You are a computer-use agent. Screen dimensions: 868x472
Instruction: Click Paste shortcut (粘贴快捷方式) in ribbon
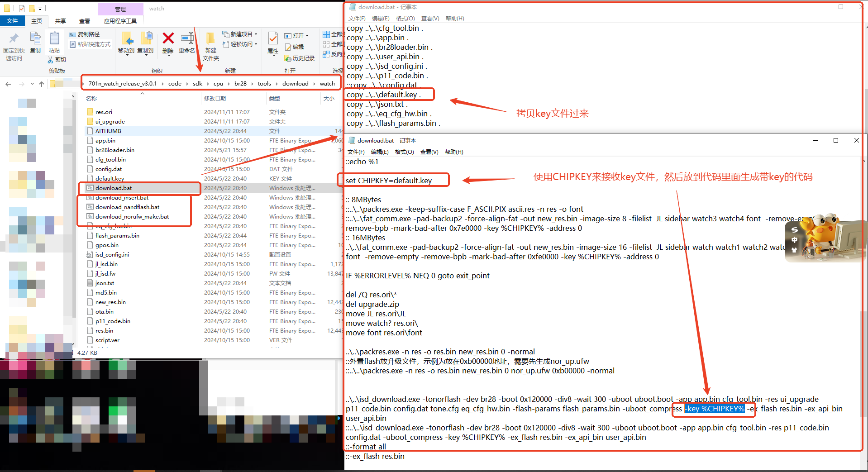(x=90, y=44)
